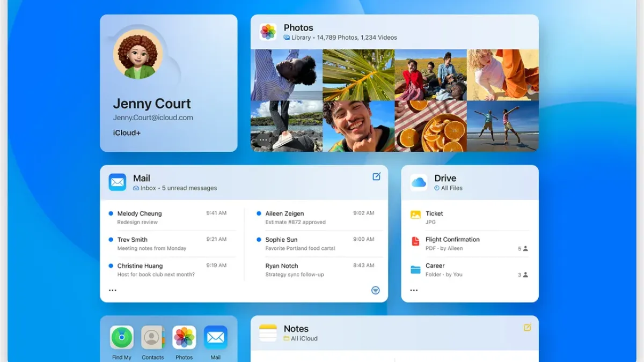
Task: Open the beach jumping couple photo
Action: pos(503,127)
